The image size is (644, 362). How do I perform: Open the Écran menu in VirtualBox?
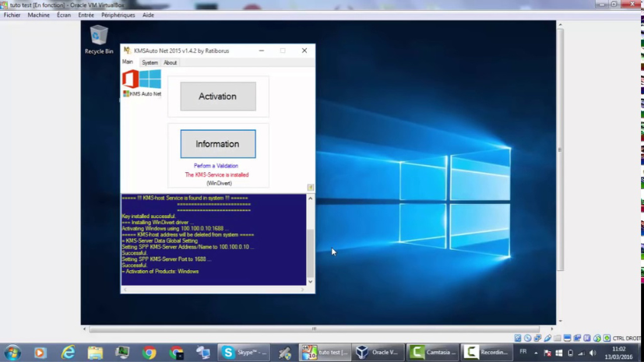click(x=64, y=15)
